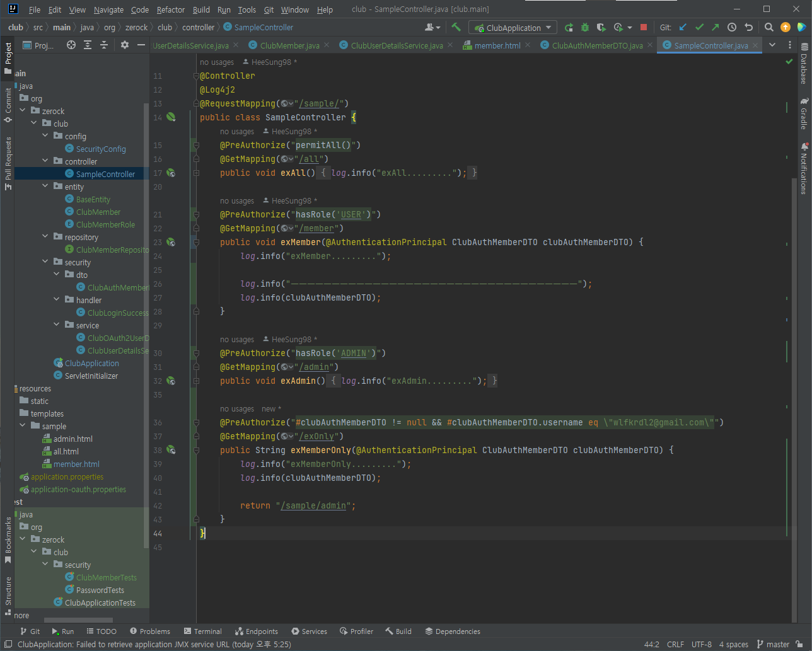Viewport: 812px width, 651px height.
Task: Close the SampleController.java tab
Action: [755, 45]
